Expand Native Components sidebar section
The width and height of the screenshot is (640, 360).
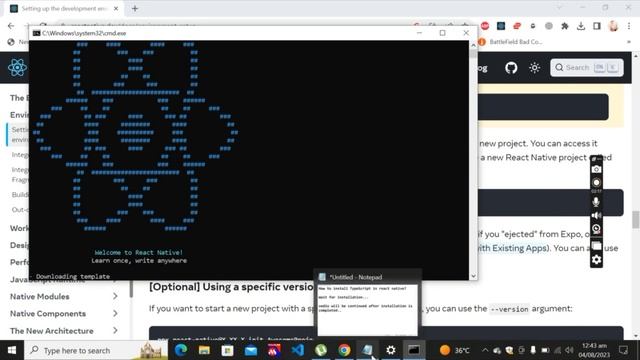115,313
